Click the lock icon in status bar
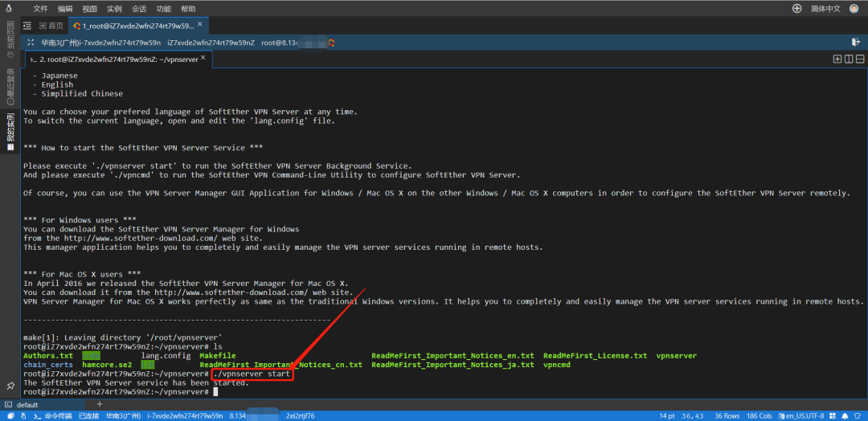The height and width of the screenshot is (421, 868). [x=23, y=415]
